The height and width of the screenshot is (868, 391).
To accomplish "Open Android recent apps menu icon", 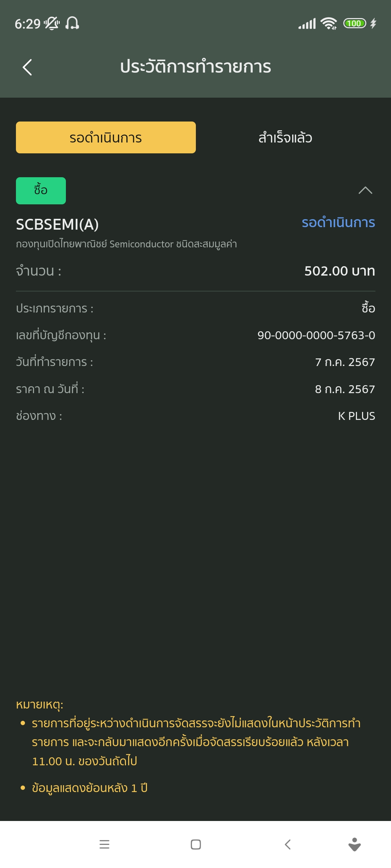I will click(104, 844).
